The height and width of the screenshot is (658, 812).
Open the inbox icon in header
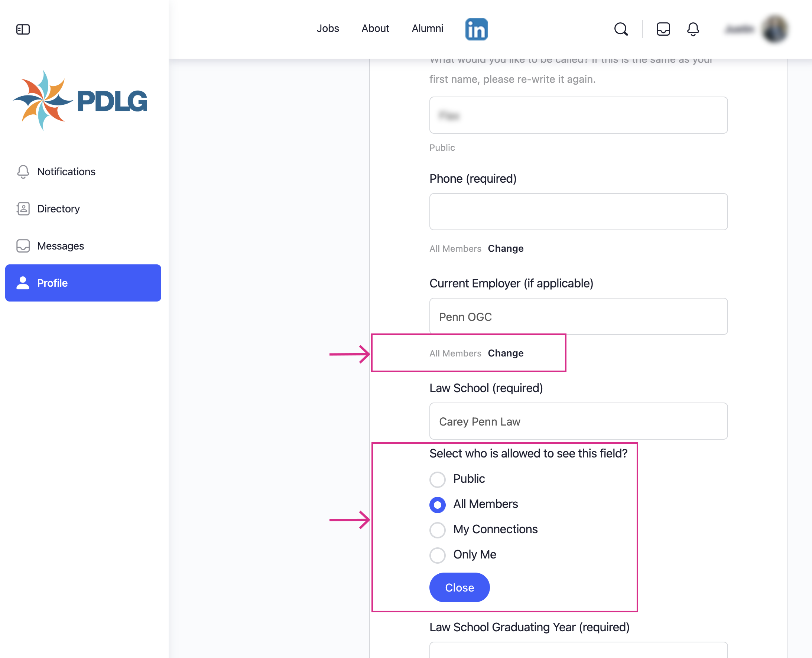(x=663, y=29)
